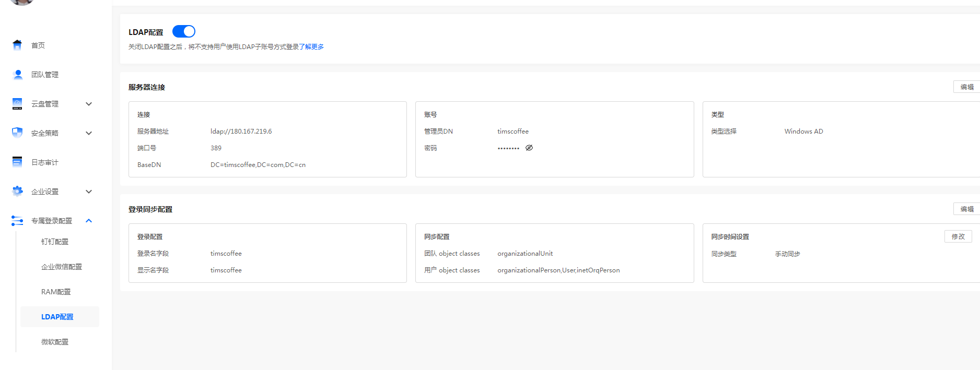This screenshot has height=370, width=980.
Task: Select 钉钉配置 submenu item
Action: pos(55,242)
